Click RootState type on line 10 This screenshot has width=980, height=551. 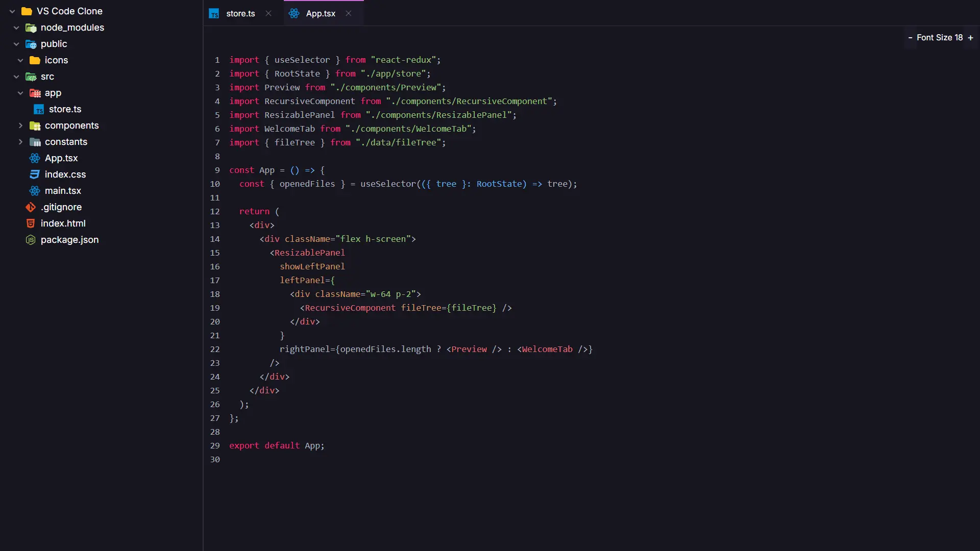[499, 184]
